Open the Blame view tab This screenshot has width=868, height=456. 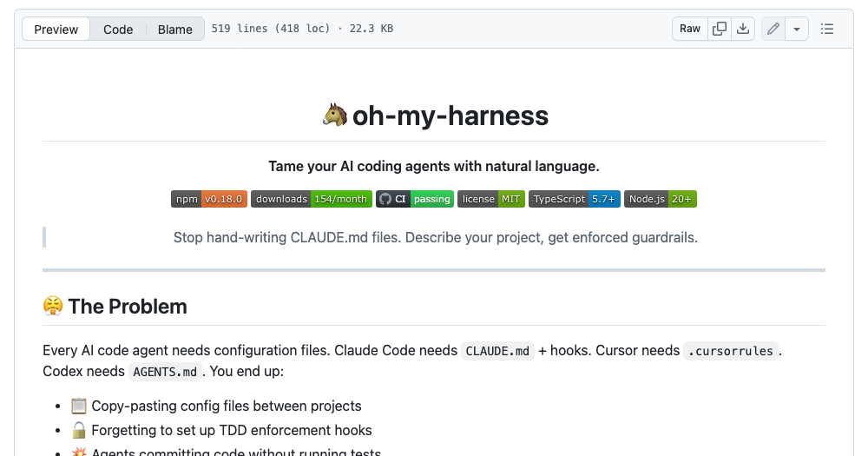pyautogui.click(x=175, y=29)
